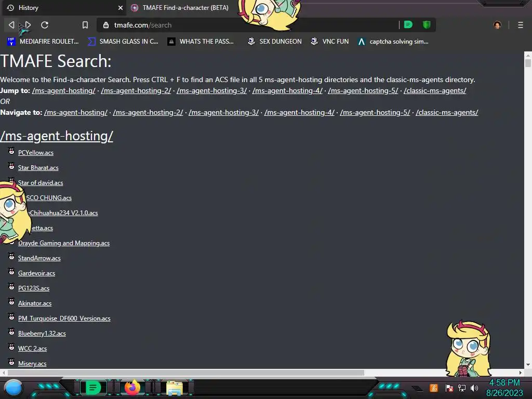
Task: Open the green shield extension icon
Action: click(427, 24)
